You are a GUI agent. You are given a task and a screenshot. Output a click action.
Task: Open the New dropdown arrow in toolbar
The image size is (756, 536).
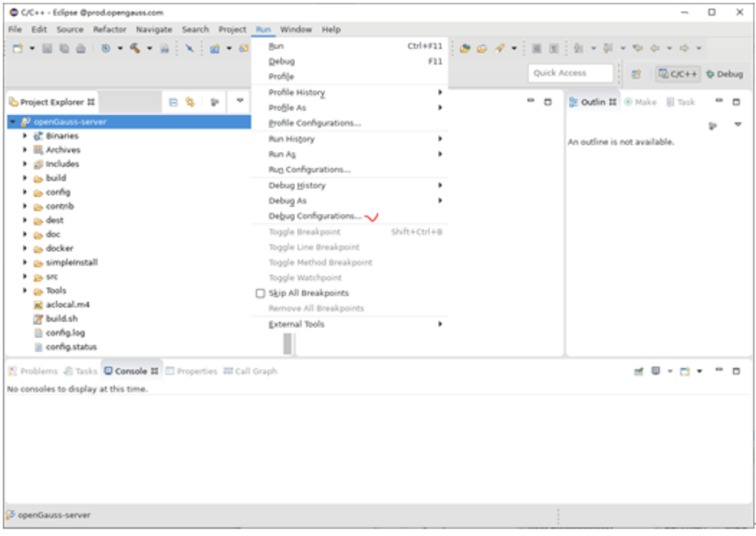(32, 48)
